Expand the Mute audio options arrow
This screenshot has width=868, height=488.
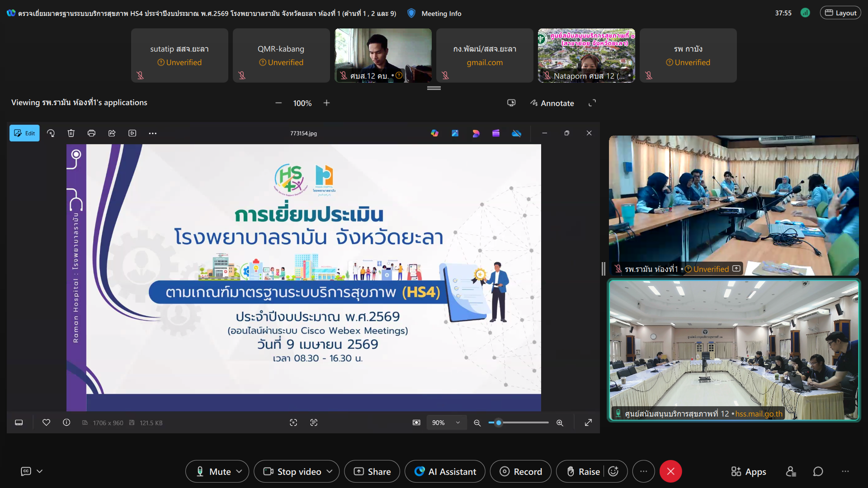pyautogui.click(x=239, y=471)
